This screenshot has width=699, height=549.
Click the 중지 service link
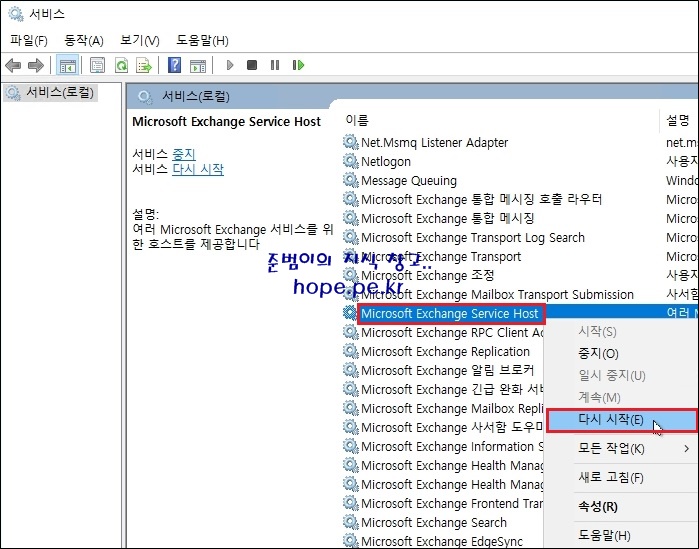pos(184,154)
